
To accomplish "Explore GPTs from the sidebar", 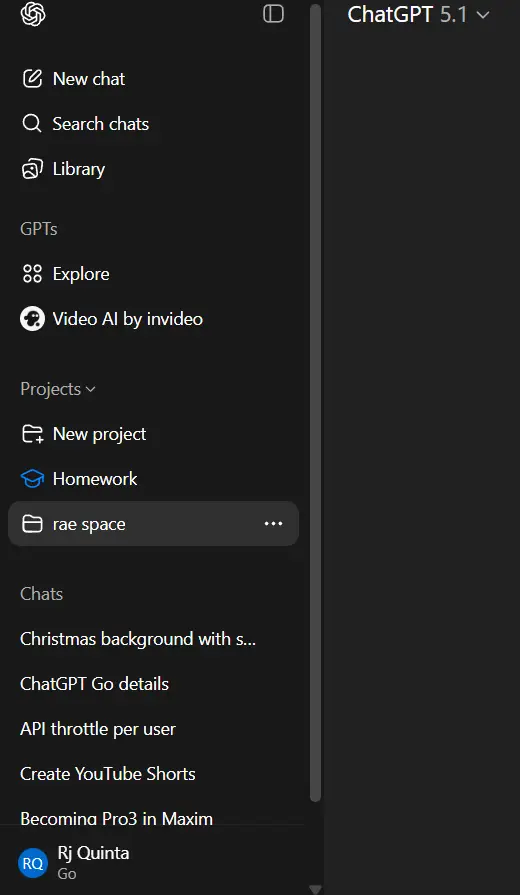I will click(153, 274).
